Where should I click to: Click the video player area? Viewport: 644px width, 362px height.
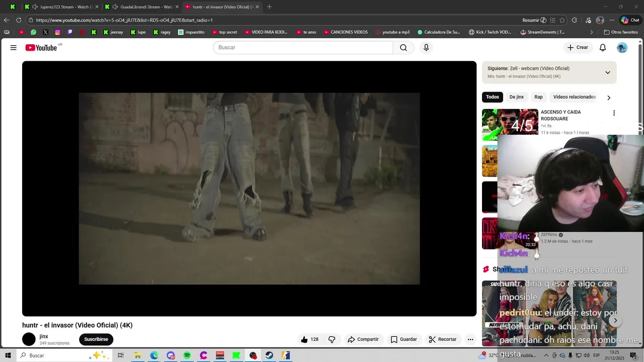249,189
